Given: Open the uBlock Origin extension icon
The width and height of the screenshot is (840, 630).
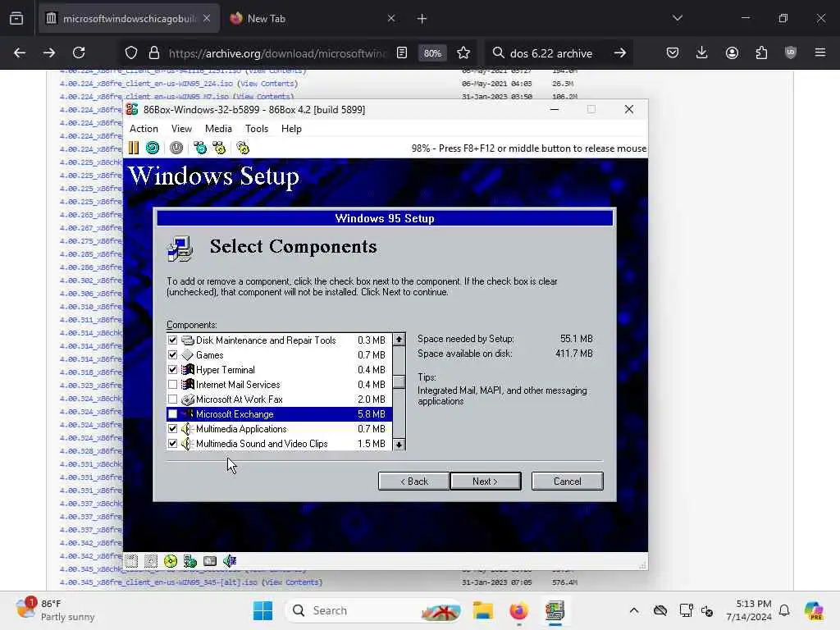Looking at the screenshot, I should click(791, 52).
